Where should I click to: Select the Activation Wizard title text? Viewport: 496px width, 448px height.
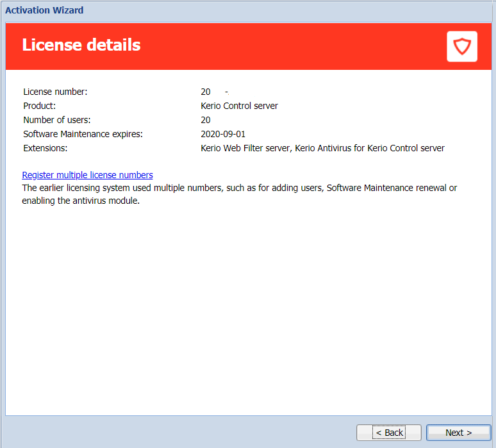44,10
